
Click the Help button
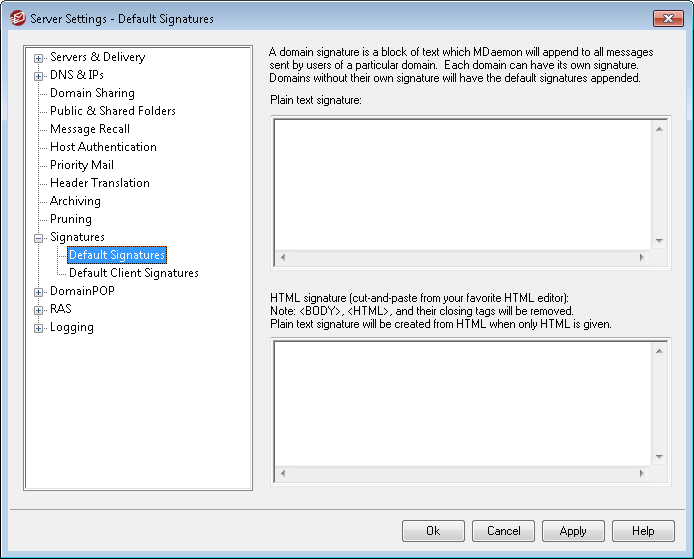coord(643,531)
